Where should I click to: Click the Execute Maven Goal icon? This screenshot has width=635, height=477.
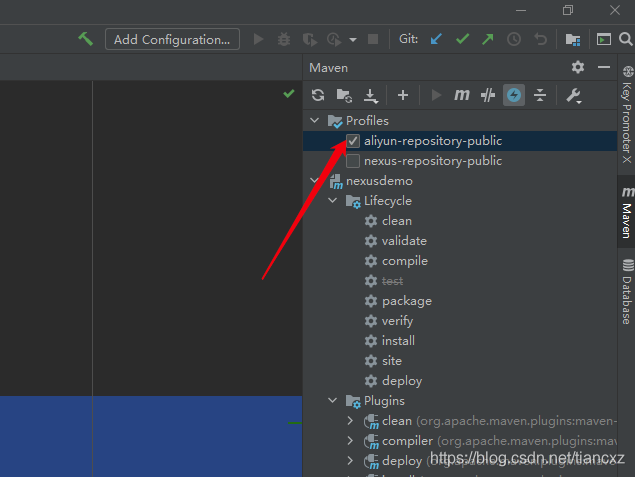(x=461, y=95)
